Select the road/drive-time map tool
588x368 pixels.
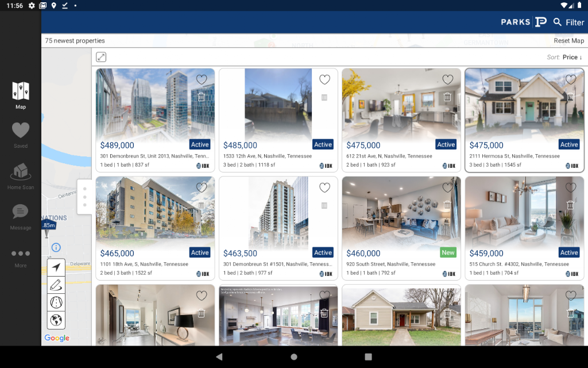(56, 302)
